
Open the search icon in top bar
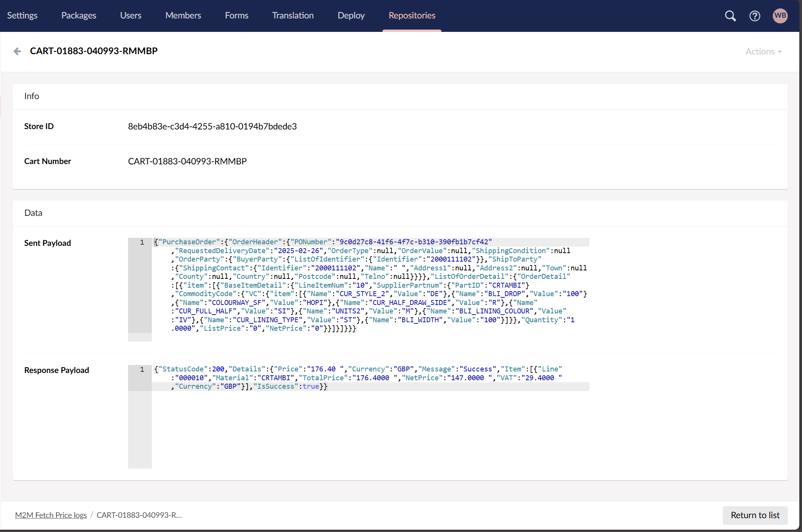pyautogui.click(x=730, y=16)
